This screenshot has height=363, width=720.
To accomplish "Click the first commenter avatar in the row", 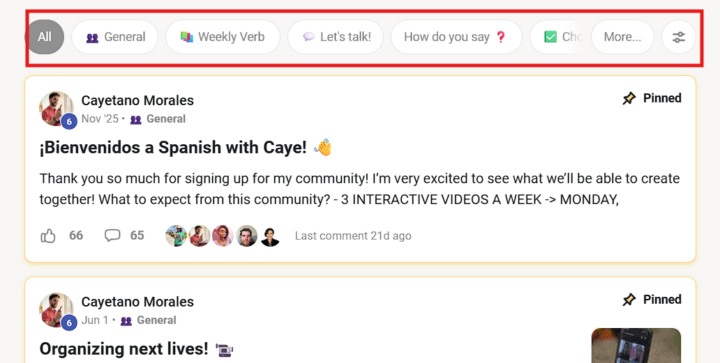I will click(176, 236).
